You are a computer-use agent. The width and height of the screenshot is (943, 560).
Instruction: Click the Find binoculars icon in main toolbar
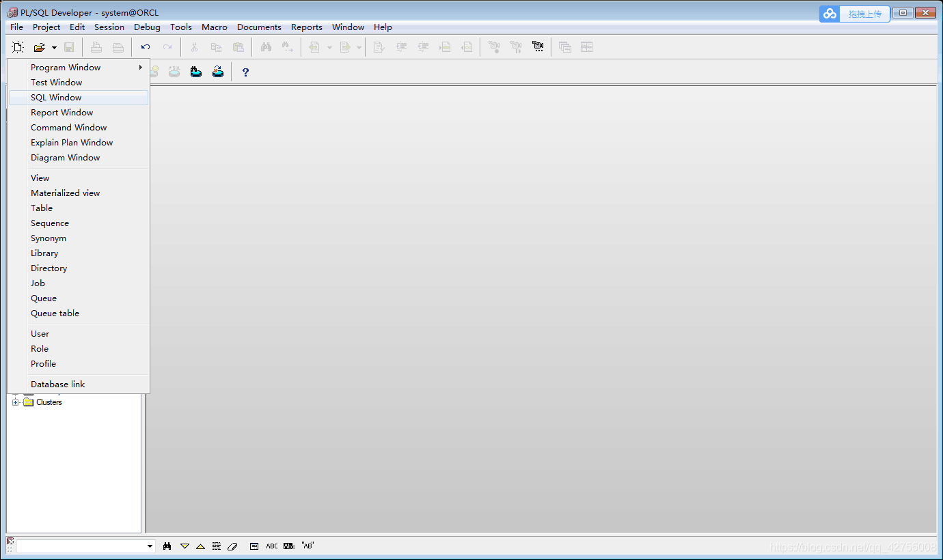pos(266,47)
